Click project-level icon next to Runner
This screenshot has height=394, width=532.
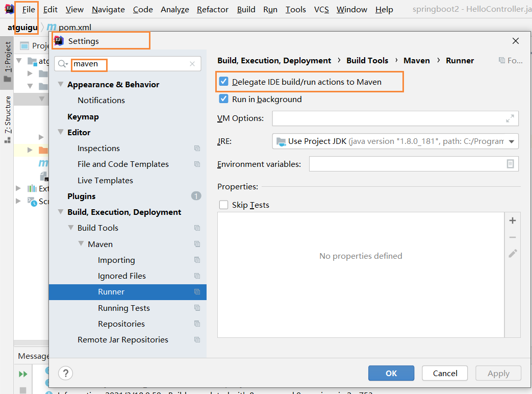pyautogui.click(x=197, y=292)
